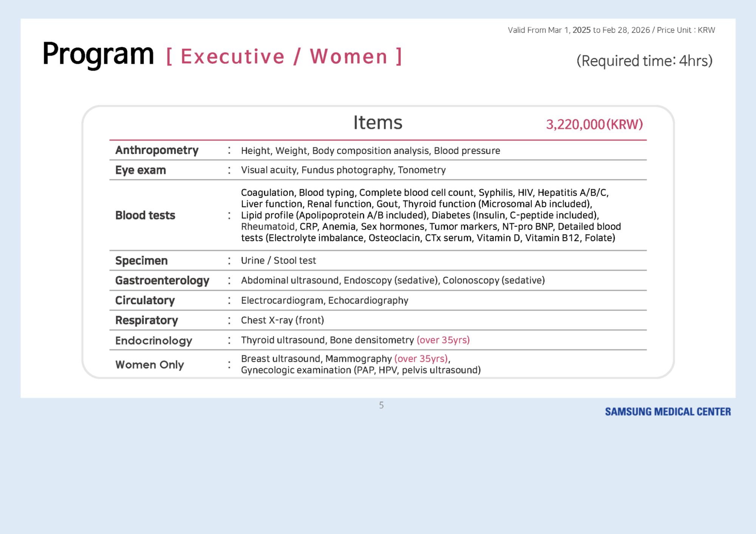Select the Women Only row label

point(150,365)
